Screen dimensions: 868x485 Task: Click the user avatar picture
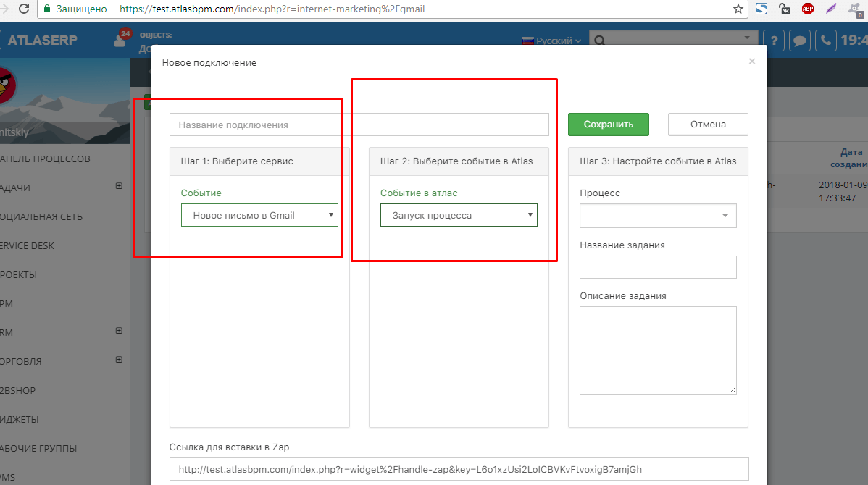tap(7, 85)
